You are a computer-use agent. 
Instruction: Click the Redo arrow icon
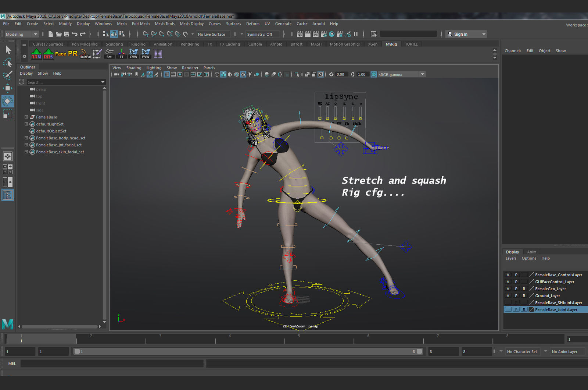click(83, 34)
